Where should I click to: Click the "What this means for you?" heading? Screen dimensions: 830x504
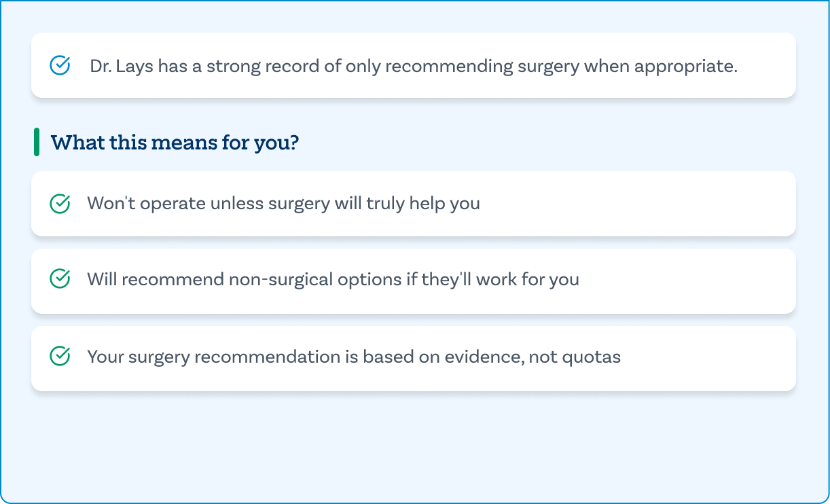[175, 143]
